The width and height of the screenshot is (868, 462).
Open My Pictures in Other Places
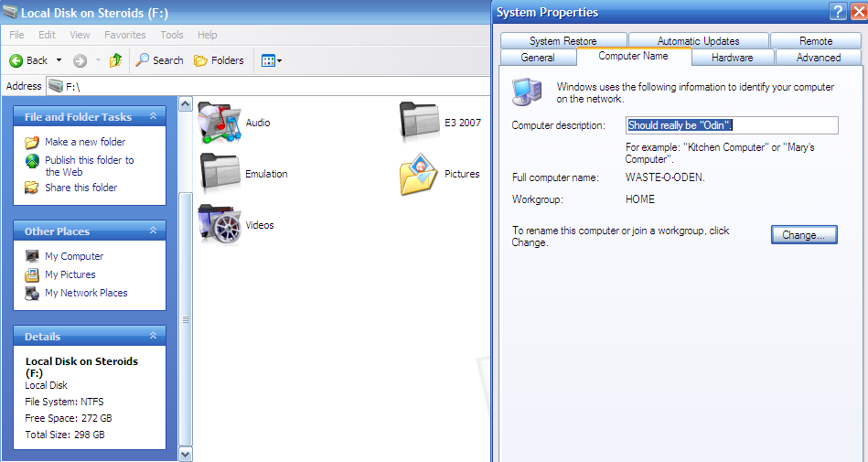click(x=70, y=274)
